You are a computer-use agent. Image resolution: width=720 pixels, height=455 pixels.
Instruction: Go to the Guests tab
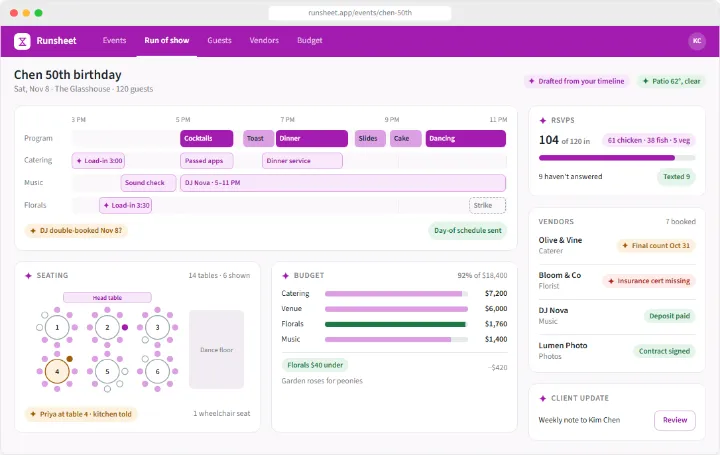point(219,40)
